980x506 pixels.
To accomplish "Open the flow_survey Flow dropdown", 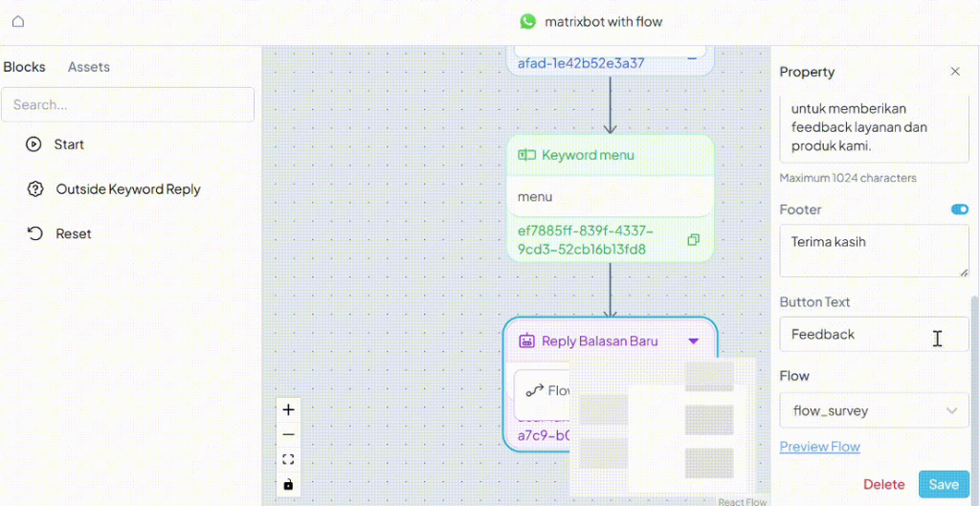I will tap(874, 410).
